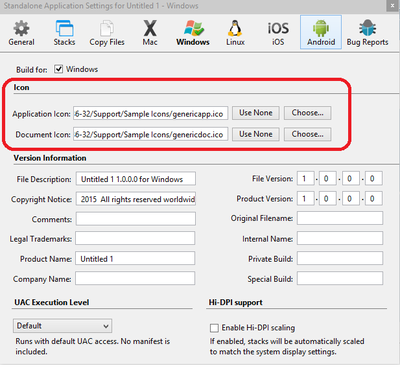Image resolution: width=400 pixels, height=377 pixels.
Task: Open the General settings gear icon
Action: 21,28
